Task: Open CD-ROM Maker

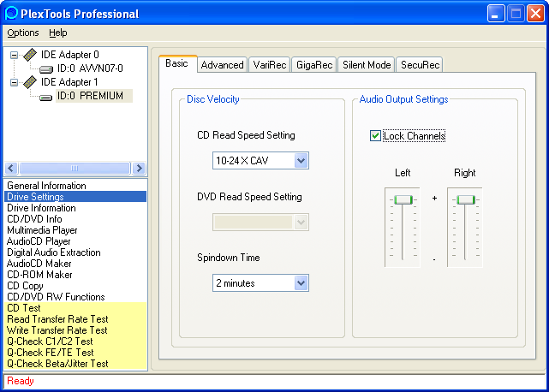Action: tap(75, 275)
